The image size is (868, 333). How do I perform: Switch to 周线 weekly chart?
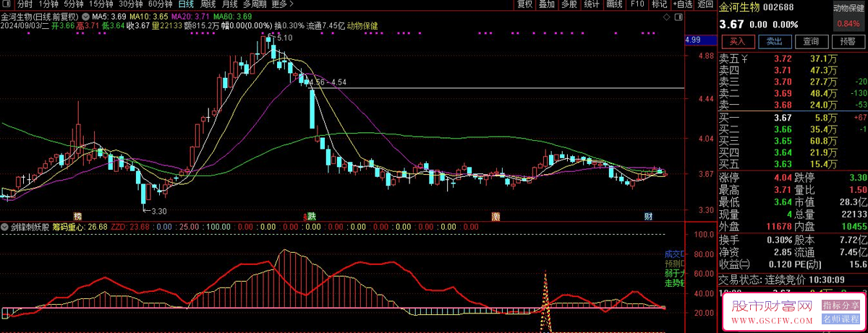pyautogui.click(x=208, y=4)
